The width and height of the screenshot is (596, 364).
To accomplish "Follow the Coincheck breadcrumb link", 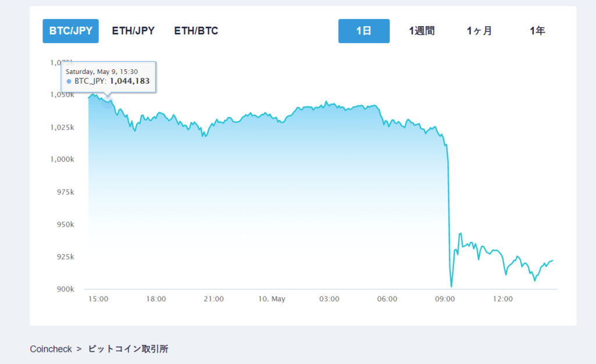I will tap(51, 349).
